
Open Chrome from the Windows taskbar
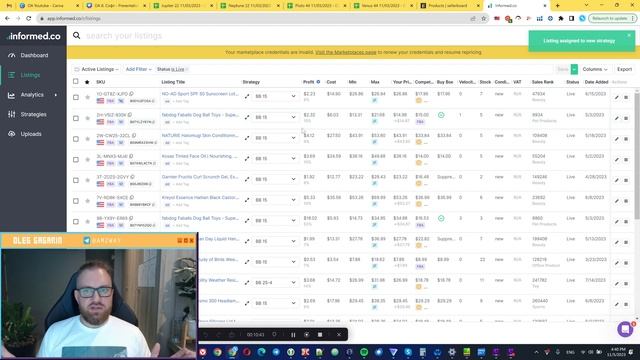[217, 352]
